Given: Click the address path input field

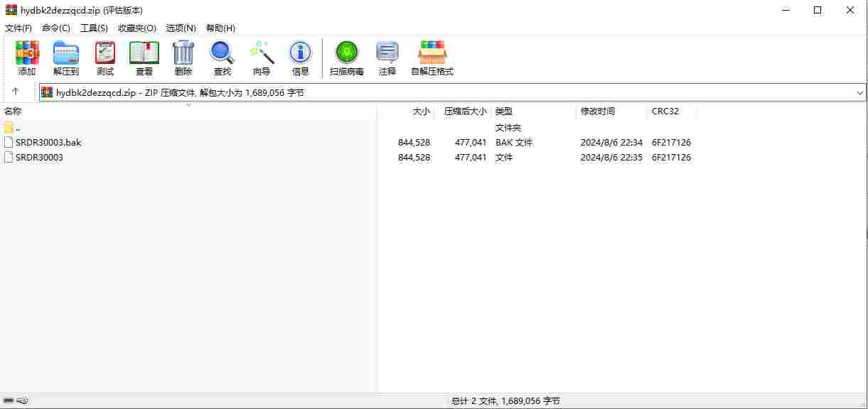Looking at the screenshot, I should point(453,92).
